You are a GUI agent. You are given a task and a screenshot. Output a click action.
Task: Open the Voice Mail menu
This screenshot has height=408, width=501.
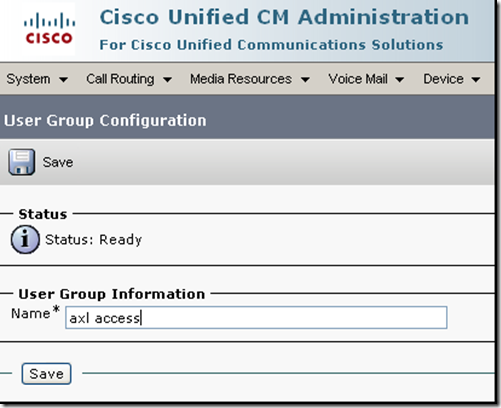tap(358, 79)
